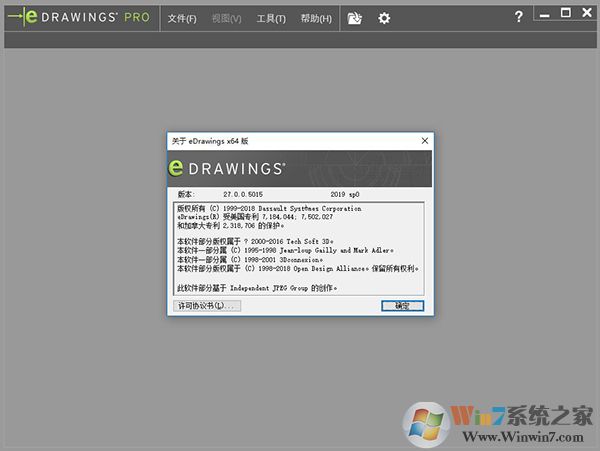Click the 2019 sp0 release text
Image resolution: width=600 pixels, height=451 pixels.
pos(345,194)
